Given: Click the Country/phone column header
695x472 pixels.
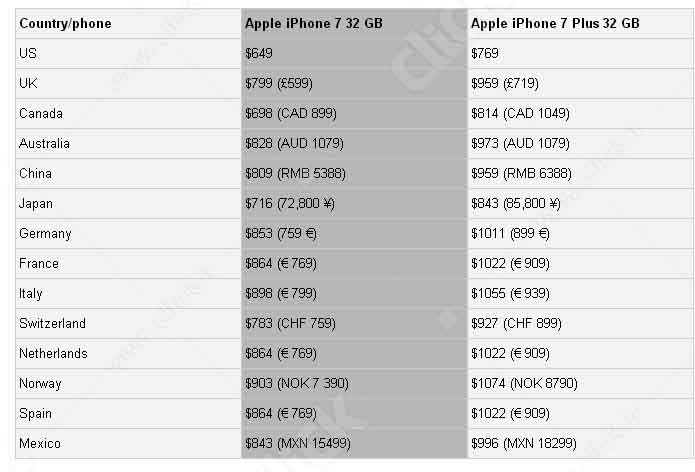Looking at the screenshot, I should 65,23.
